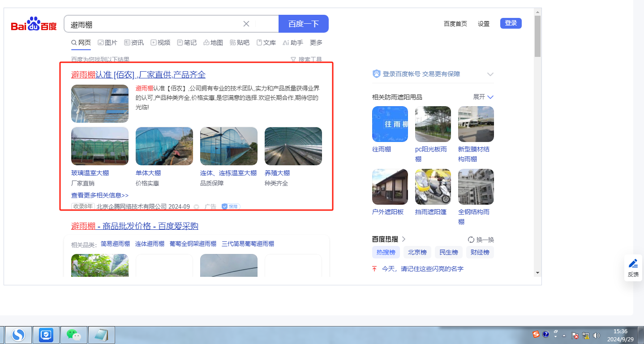Open the 连体、连栋温室大棚 image
Screen dimensions: 644x344
(x=229, y=146)
